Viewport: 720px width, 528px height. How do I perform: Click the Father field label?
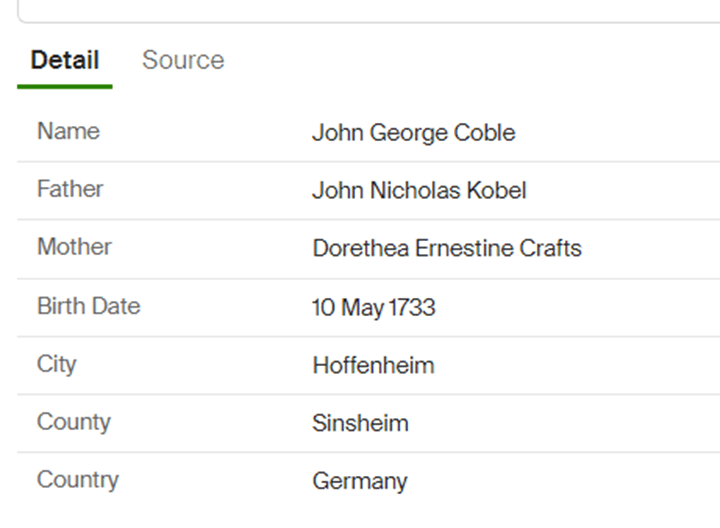70,189
